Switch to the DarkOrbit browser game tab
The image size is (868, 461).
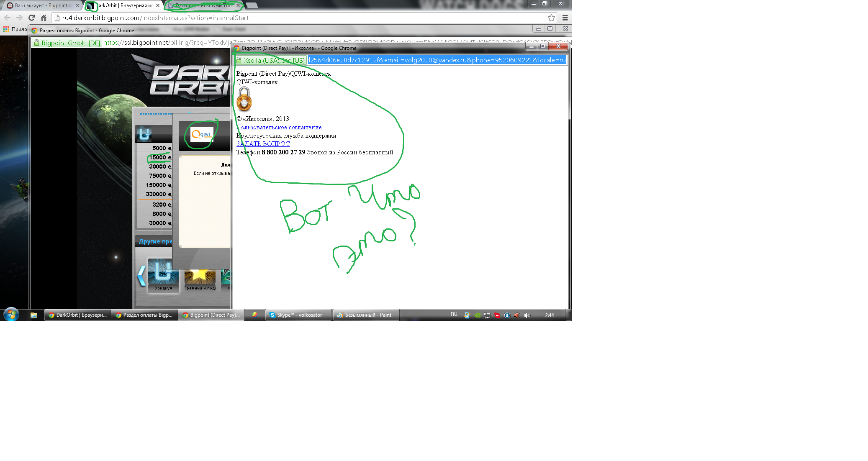click(123, 5)
